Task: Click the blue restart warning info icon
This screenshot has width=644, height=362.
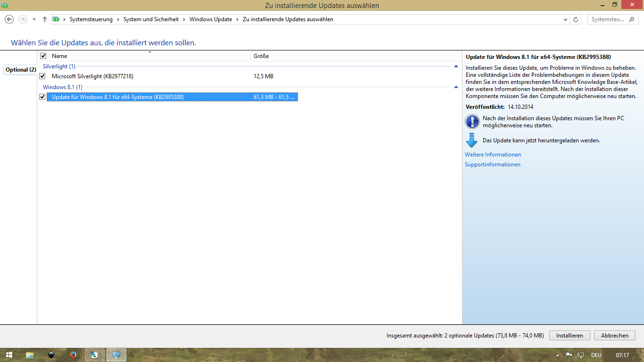Action: click(x=472, y=122)
